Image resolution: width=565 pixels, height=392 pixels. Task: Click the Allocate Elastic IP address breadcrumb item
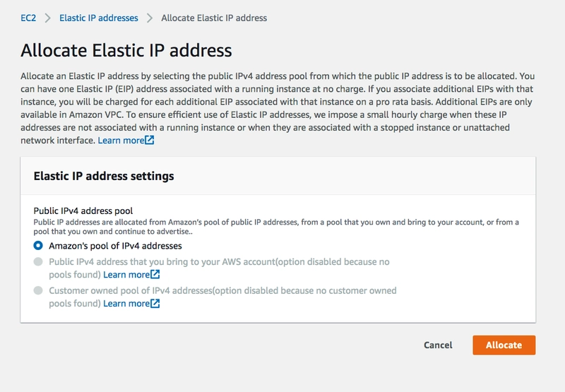click(x=214, y=18)
